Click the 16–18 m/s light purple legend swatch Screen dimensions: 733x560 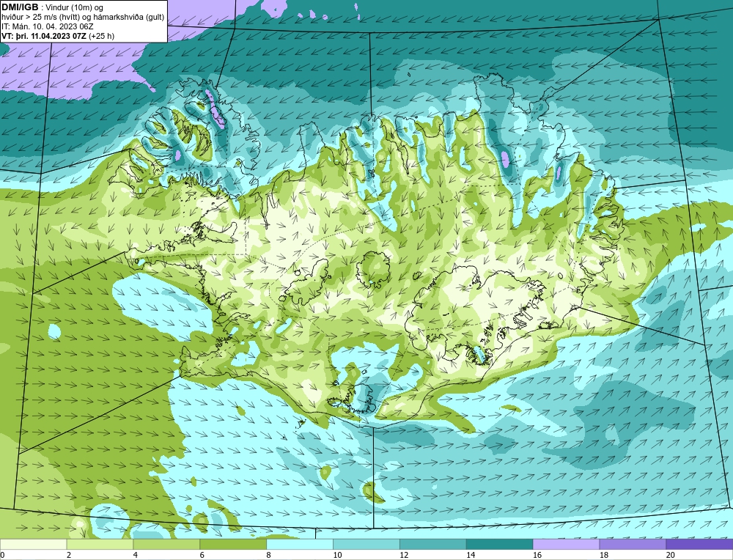[x=566, y=544]
